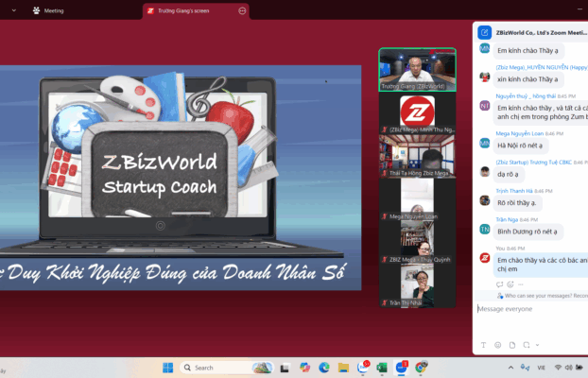Open more options for your own message

pyautogui.click(x=520, y=284)
